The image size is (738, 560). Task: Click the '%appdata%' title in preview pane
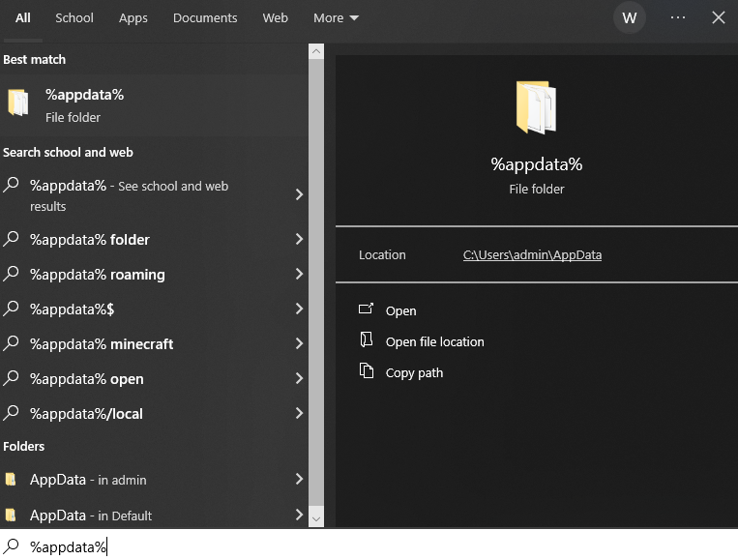point(536,164)
